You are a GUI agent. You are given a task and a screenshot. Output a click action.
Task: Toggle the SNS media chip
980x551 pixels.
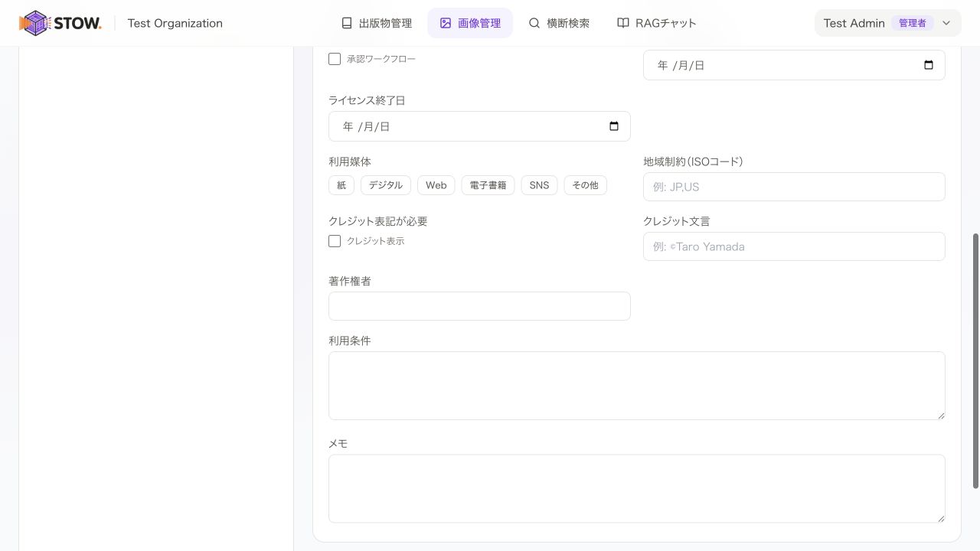point(539,185)
